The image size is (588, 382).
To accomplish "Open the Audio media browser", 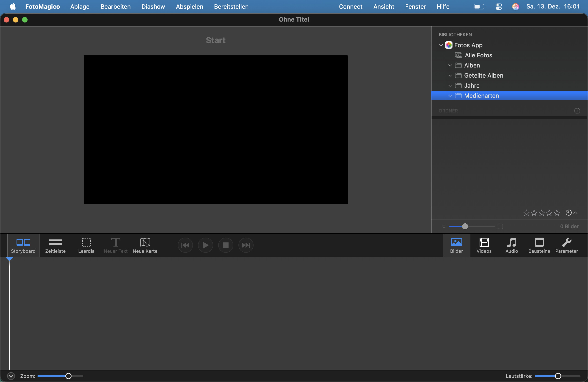I will 512,245.
